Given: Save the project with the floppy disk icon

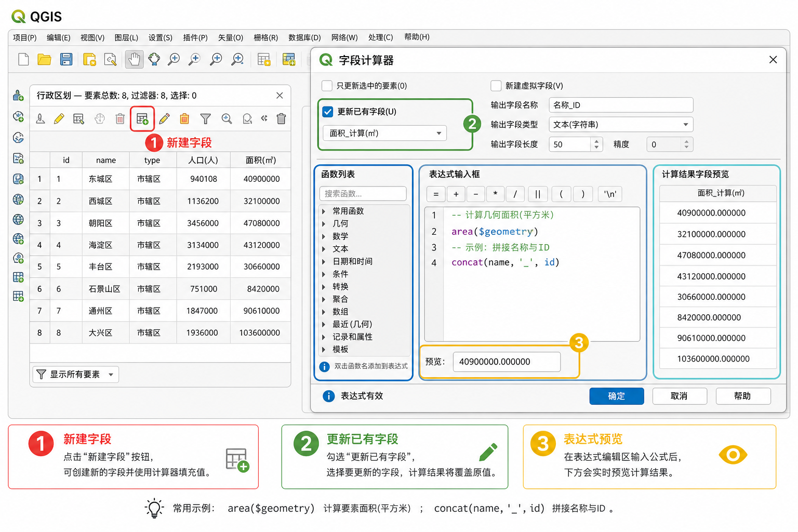Looking at the screenshot, I should pos(66,60).
